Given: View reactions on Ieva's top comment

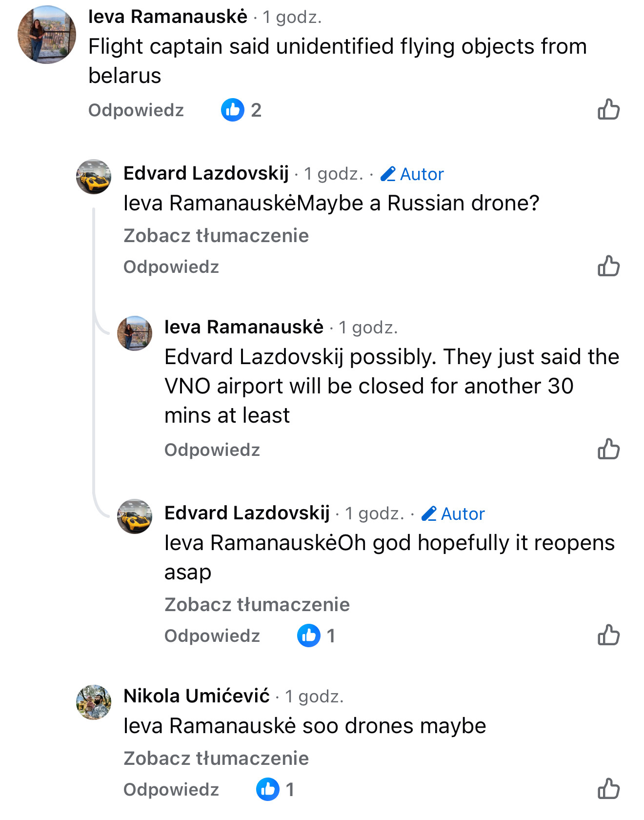Looking at the screenshot, I should [241, 110].
